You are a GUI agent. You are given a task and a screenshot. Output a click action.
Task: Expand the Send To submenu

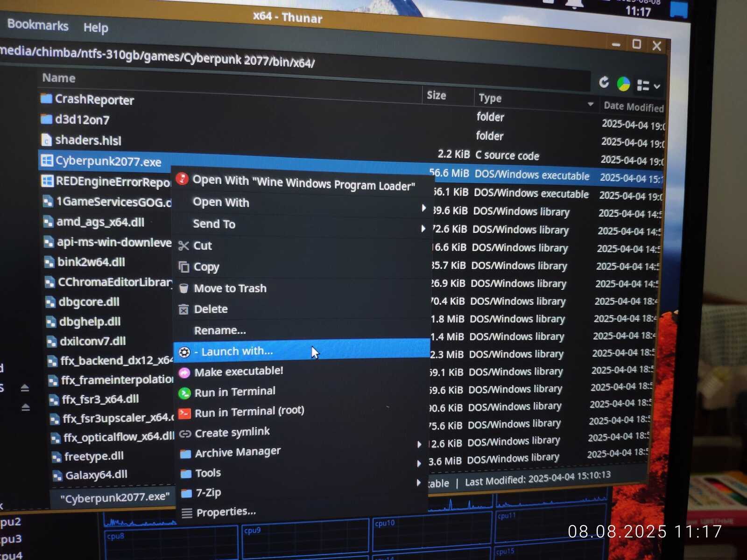click(x=423, y=228)
